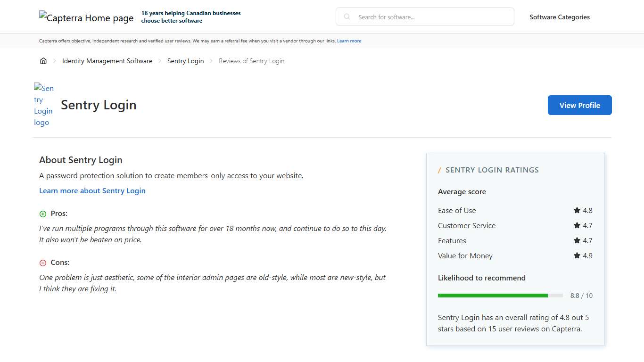Open Identity Management Software from the breadcrumb
This screenshot has height=362, width=644.
107,61
